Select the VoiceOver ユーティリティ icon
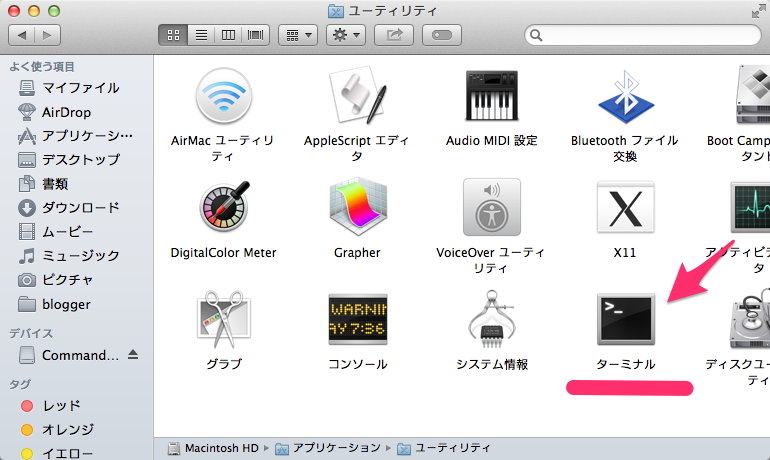This screenshot has height=460, width=770. tap(492, 207)
